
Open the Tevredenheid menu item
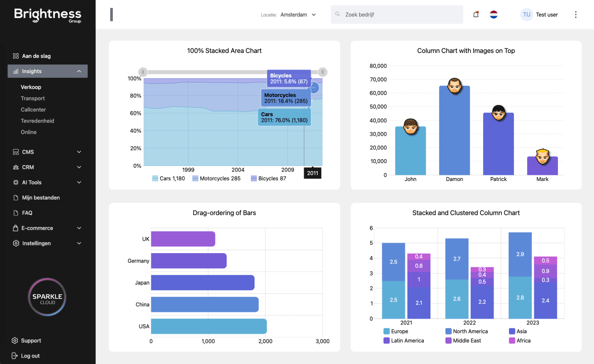tap(37, 121)
